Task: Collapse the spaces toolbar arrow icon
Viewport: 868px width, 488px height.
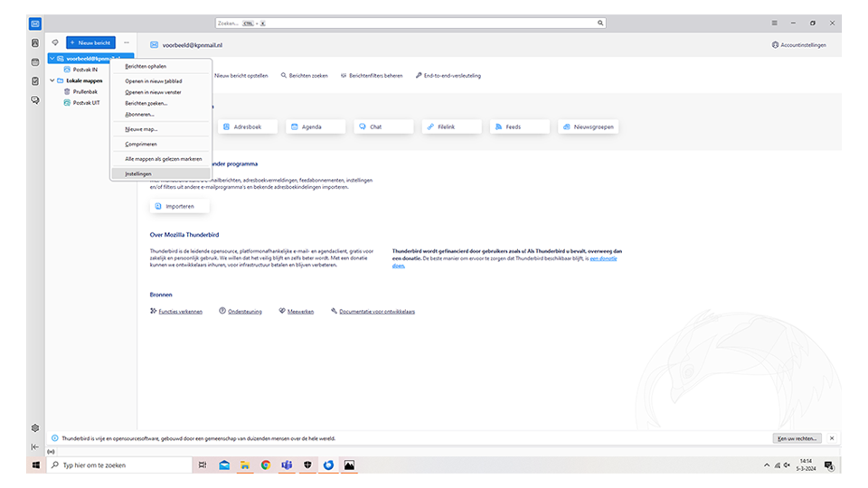Action: tap(35, 446)
